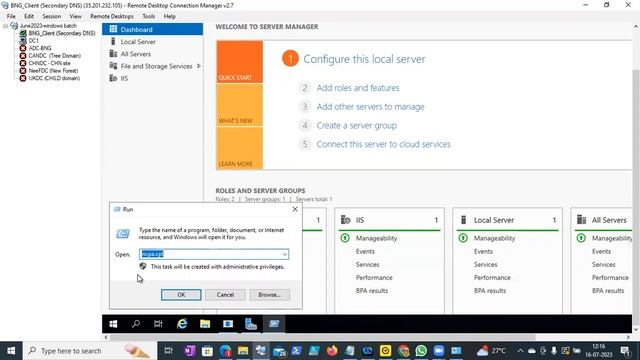The width and height of the screenshot is (640, 360).
Task: Select UKDC (CHILD domain) server
Action: 54,78
